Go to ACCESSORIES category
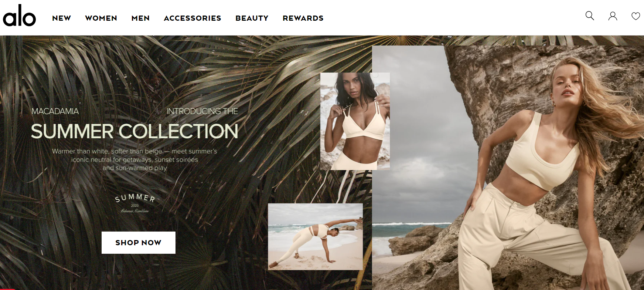Image resolution: width=644 pixels, height=290 pixels. [192, 18]
